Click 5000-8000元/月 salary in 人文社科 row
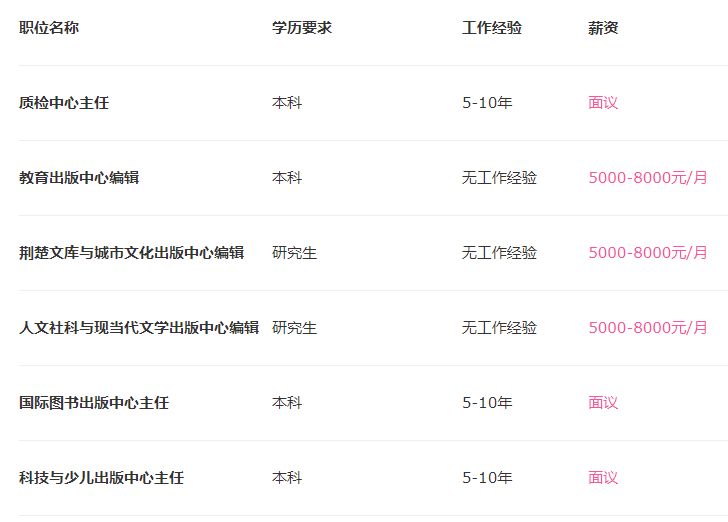Viewport: 728px width, 522px height. (x=648, y=327)
